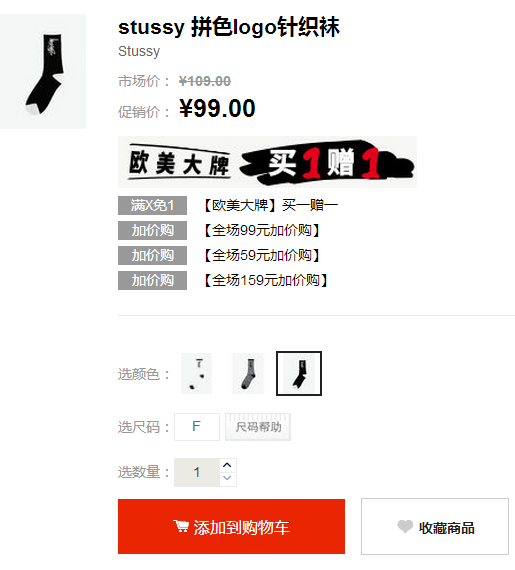Open the 【全场99元加价购】 promotion link
The height and width of the screenshot is (570, 515).
(x=261, y=230)
